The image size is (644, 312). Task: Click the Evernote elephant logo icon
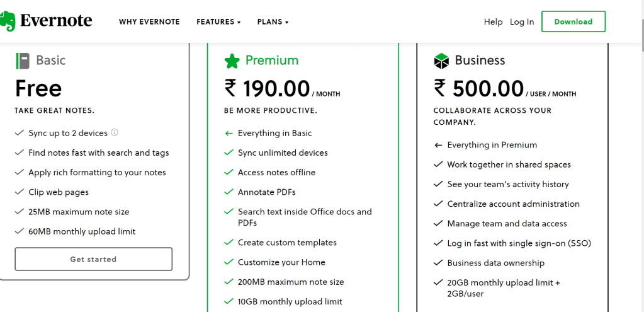[x=9, y=21]
